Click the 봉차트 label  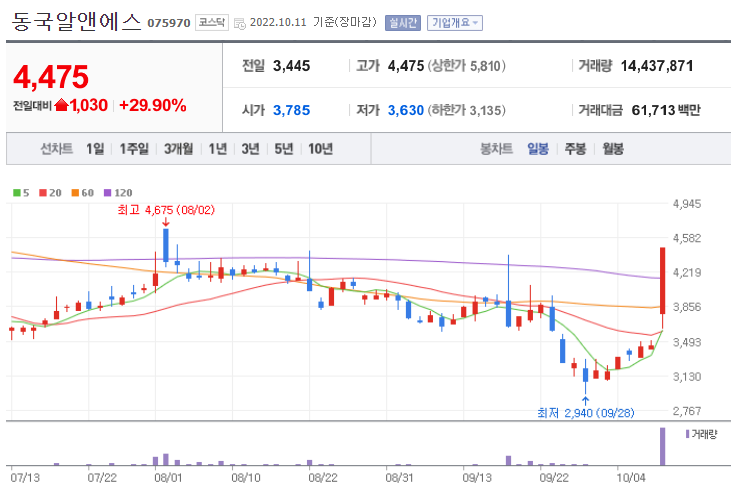(x=496, y=149)
